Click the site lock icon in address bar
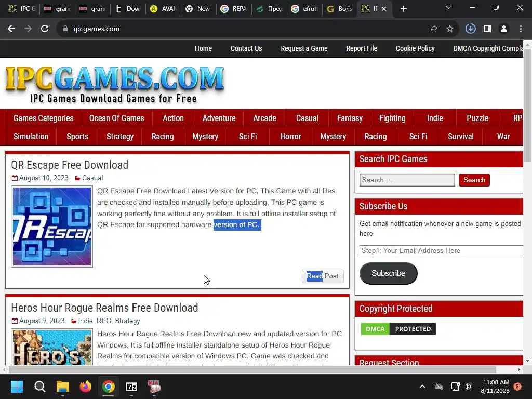 pyautogui.click(x=65, y=29)
